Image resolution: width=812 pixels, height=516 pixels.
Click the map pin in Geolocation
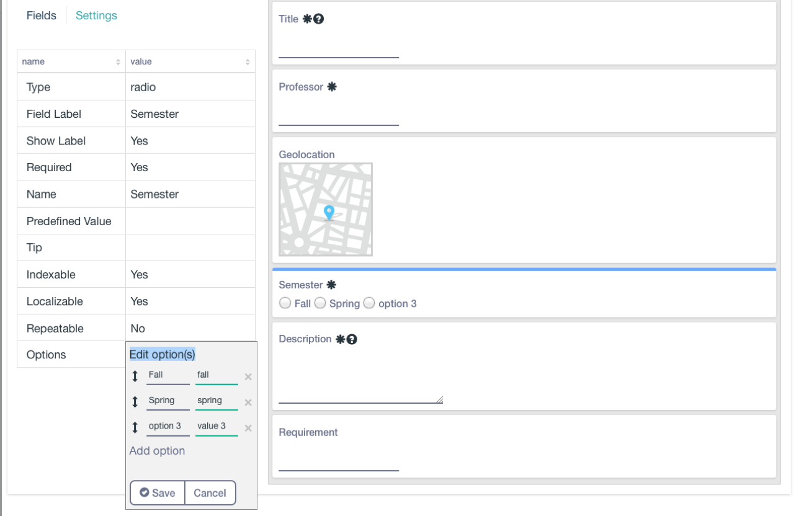(329, 213)
